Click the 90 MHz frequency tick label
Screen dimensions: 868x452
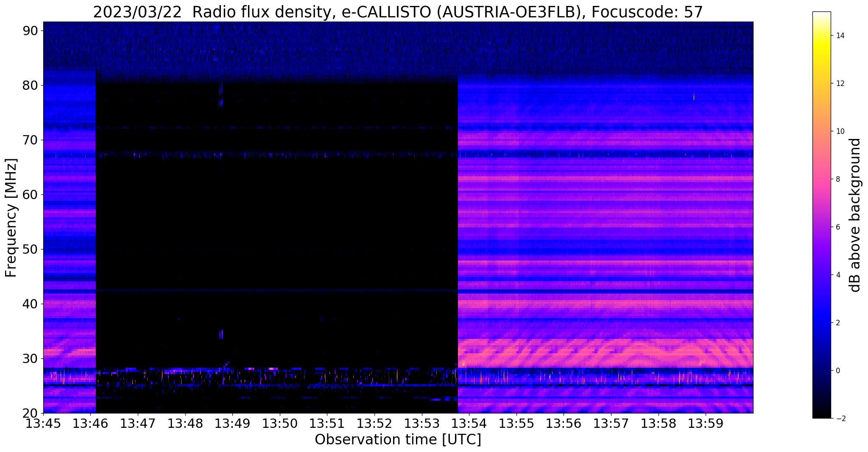pyautogui.click(x=31, y=31)
